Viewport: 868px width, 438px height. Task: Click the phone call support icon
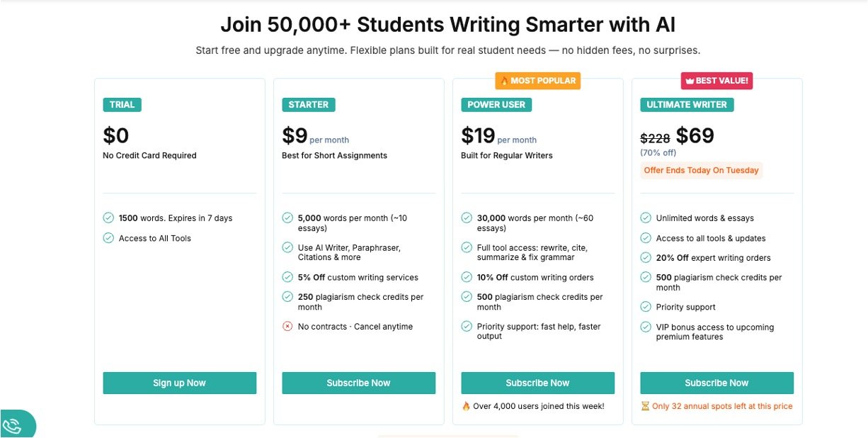pyautogui.click(x=13, y=426)
